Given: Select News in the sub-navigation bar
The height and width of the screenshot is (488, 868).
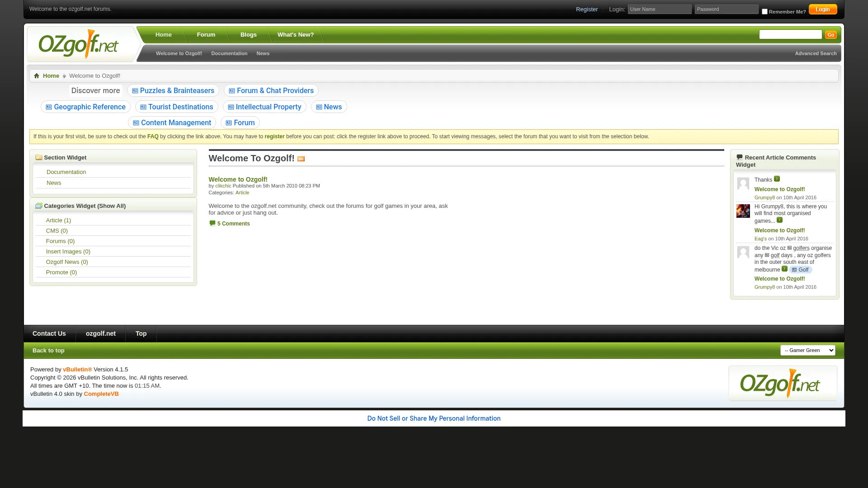Looking at the screenshot, I should [x=263, y=53].
